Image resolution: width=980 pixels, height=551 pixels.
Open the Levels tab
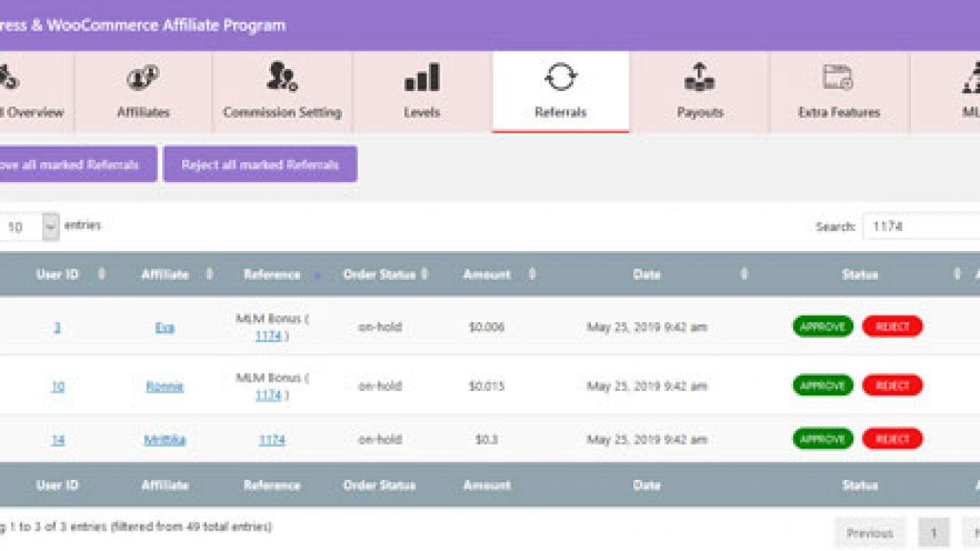click(x=422, y=92)
